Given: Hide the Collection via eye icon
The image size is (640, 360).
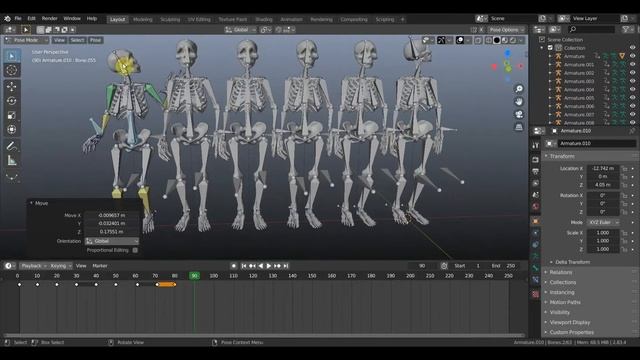Looking at the screenshot, I should tap(633, 48).
